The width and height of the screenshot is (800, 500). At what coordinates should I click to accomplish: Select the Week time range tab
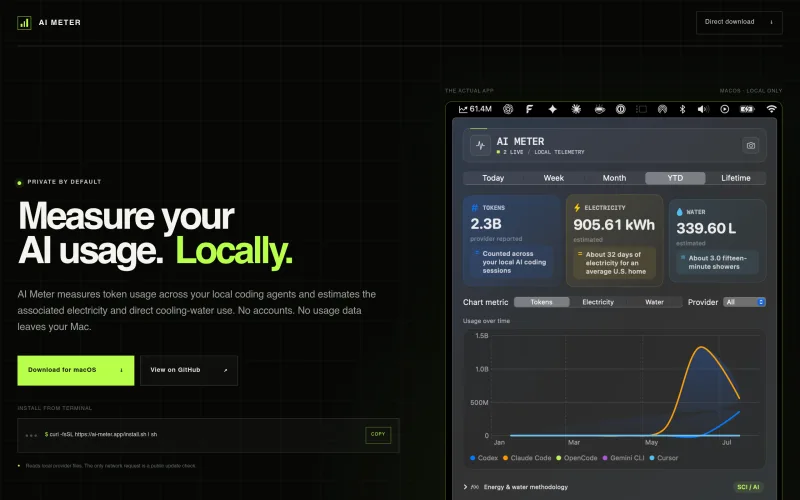(x=554, y=178)
